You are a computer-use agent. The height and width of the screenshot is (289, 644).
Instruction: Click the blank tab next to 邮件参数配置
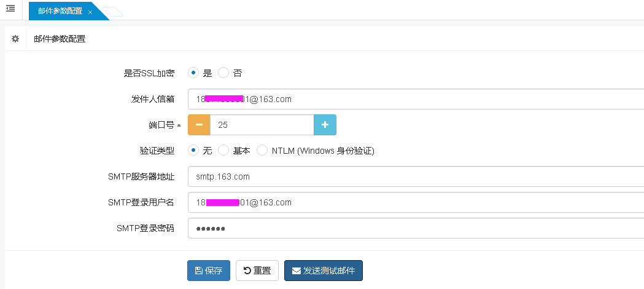point(113,12)
